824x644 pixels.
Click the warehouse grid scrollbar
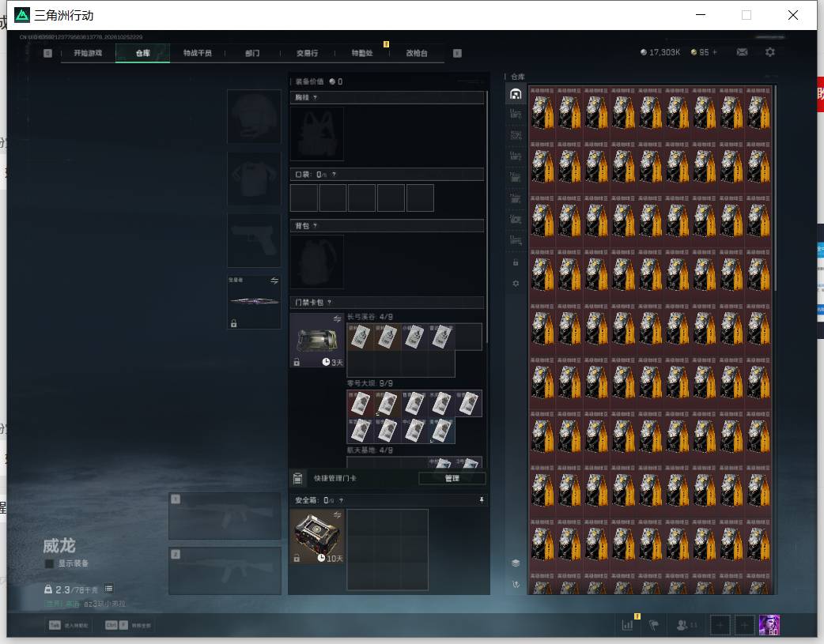pos(775,188)
